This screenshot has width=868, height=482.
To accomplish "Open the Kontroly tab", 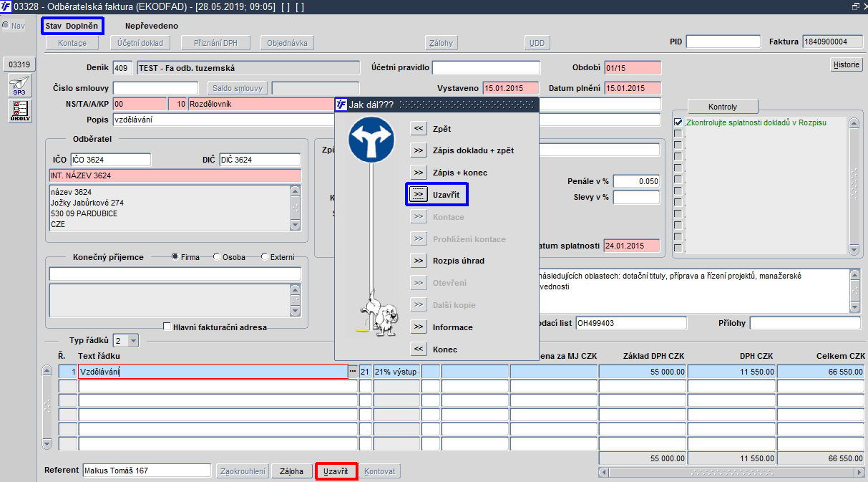I will tap(722, 107).
